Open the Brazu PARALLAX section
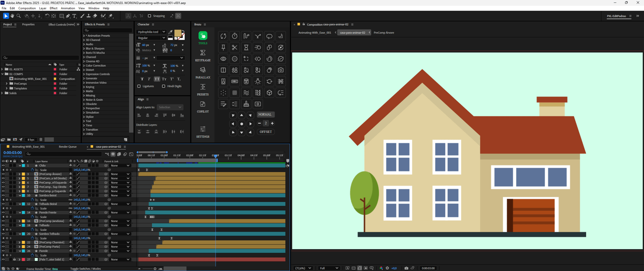This screenshot has width=644, height=271. [203, 72]
